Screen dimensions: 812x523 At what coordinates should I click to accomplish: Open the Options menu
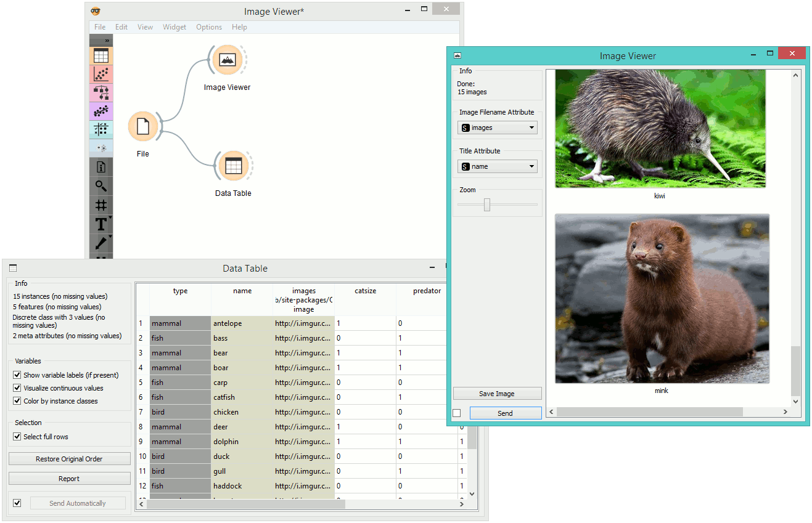(x=208, y=26)
